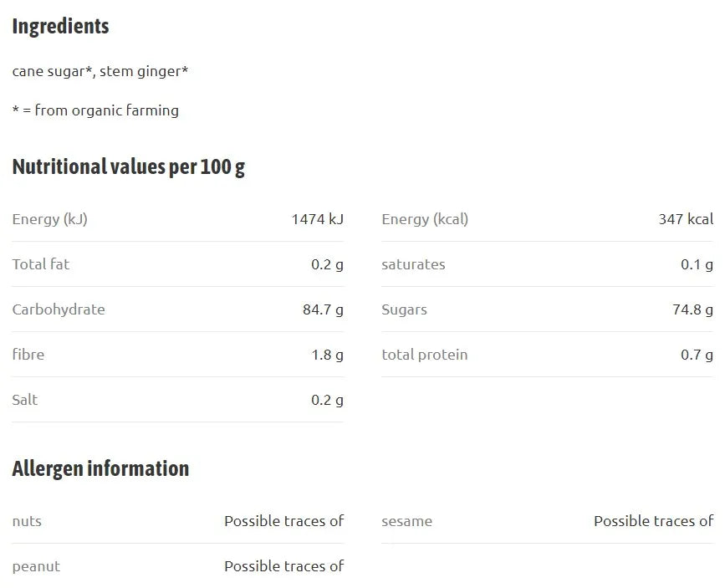Click the Sugars row label
The width and height of the screenshot is (725, 588).
tap(404, 310)
